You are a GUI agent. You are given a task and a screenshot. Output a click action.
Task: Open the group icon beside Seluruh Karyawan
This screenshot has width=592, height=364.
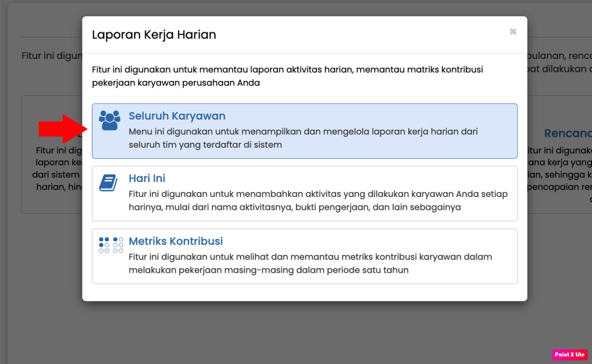[110, 120]
